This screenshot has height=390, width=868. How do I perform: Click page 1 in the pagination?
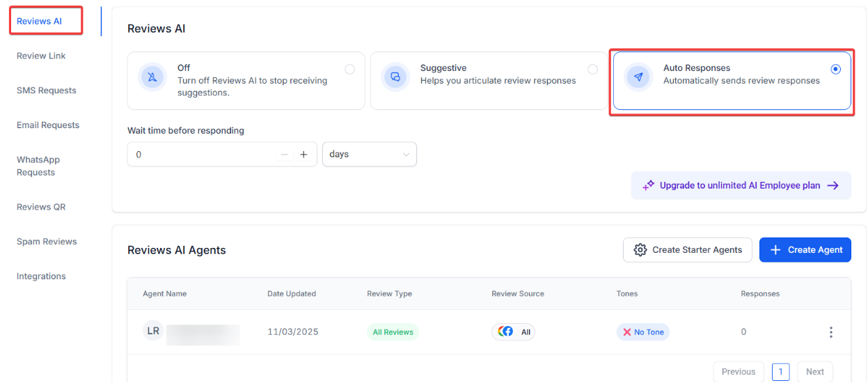(x=780, y=372)
